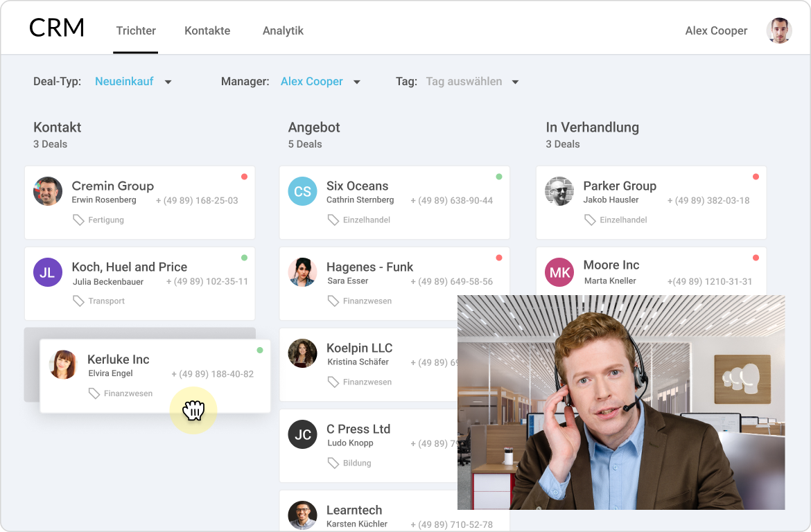This screenshot has width=811, height=532.
Task: Click the tag icon on Hagenes - Funk card
Action: pos(333,301)
